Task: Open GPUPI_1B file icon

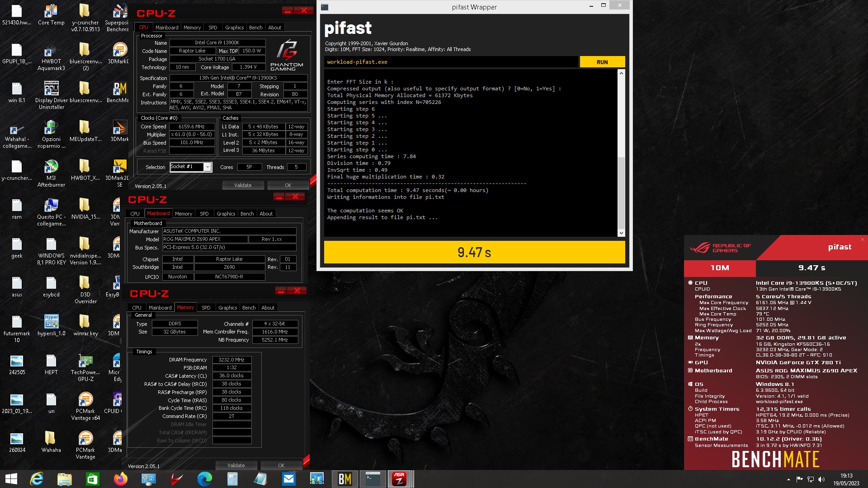Action: [17, 54]
